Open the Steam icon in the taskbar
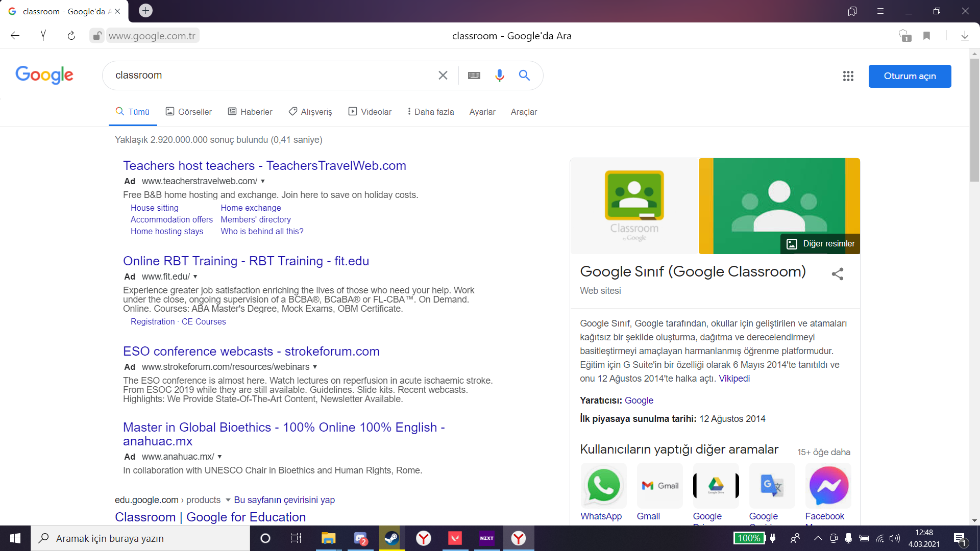980x551 pixels. click(x=391, y=538)
